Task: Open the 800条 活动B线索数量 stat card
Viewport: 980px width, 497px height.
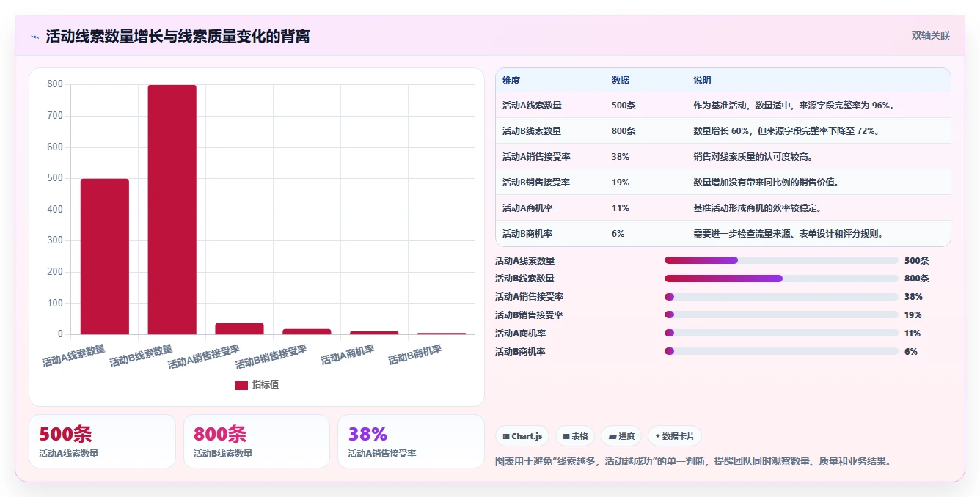Action: point(257,441)
